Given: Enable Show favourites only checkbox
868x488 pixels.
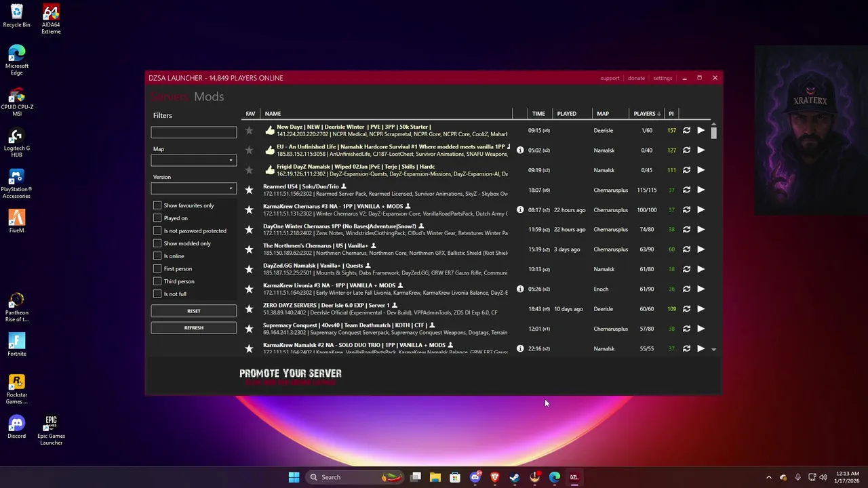Looking at the screenshot, I should 157,205.
